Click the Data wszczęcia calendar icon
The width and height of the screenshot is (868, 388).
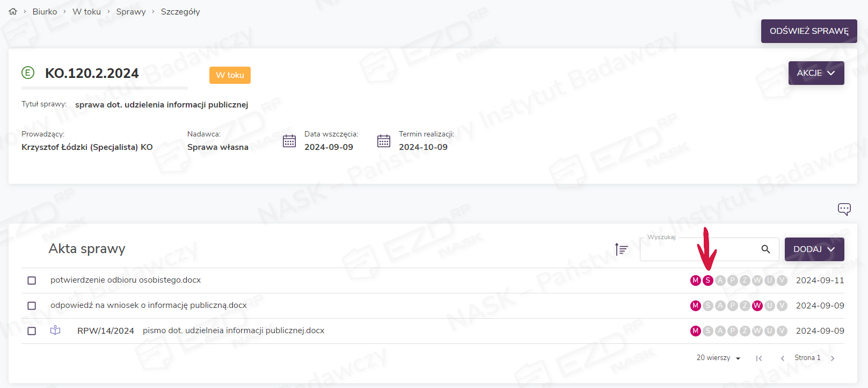(x=289, y=141)
